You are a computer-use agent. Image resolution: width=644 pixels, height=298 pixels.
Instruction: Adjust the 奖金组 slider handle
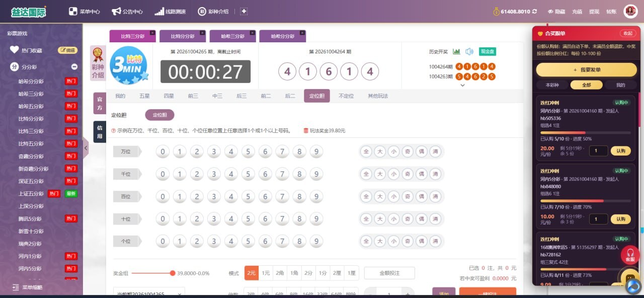173,273
